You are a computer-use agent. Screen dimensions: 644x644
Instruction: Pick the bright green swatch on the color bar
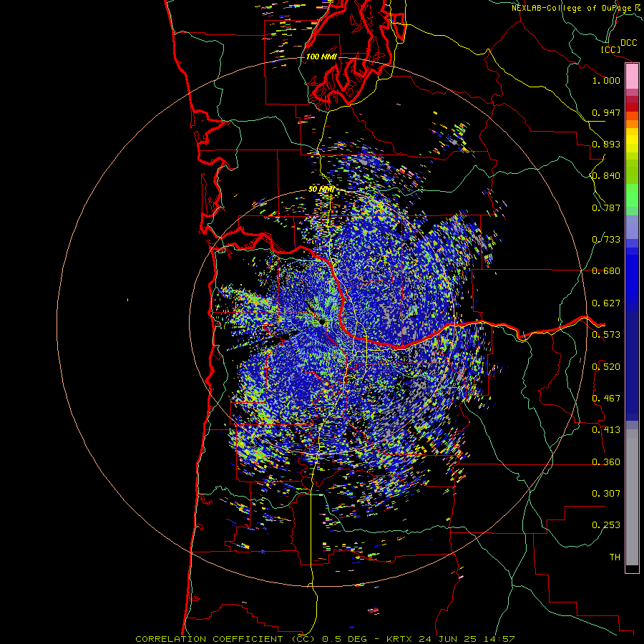click(x=632, y=195)
